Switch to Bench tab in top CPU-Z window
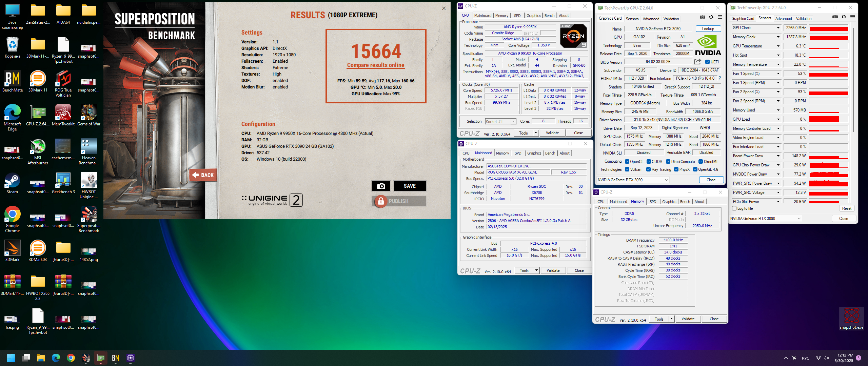868x366 pixels. (x=550, y=16)
